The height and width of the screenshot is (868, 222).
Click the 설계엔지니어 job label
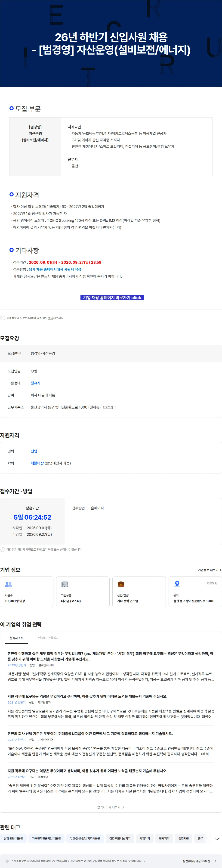click(46, 665)
